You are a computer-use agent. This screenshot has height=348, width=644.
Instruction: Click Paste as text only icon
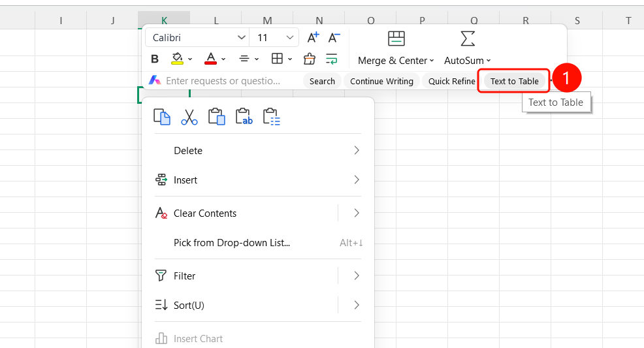point(244,117)
